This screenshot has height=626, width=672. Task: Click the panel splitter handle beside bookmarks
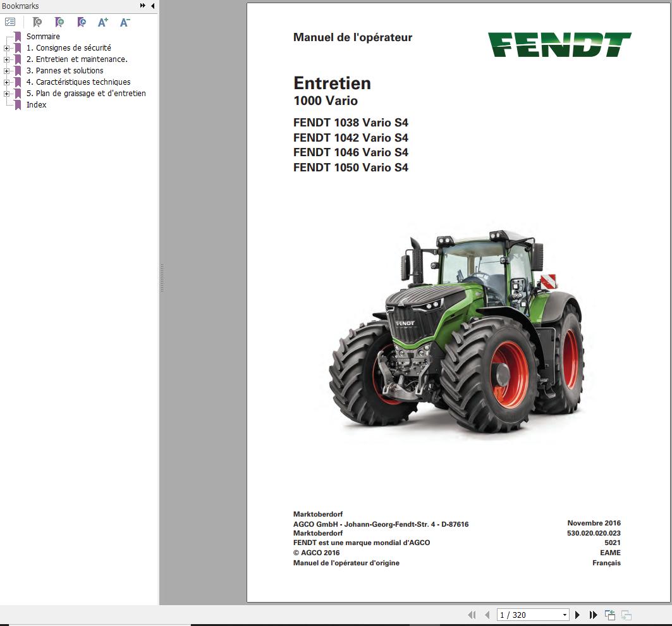click(x=162, y=278)
